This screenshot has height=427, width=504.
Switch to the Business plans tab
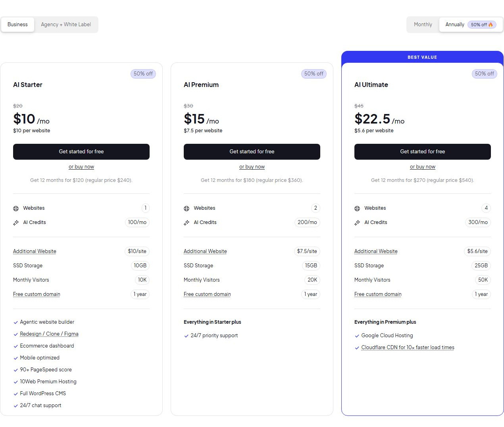(x=17, y=25)
